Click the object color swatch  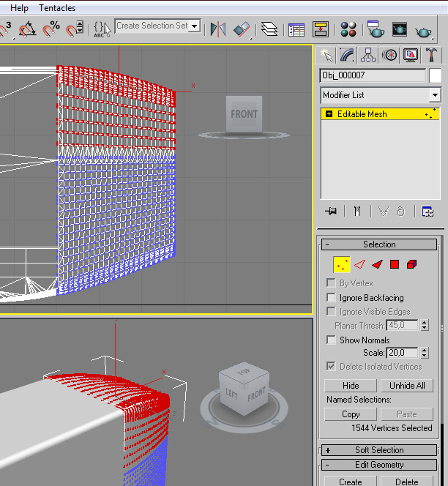click(x=435, y=75)
